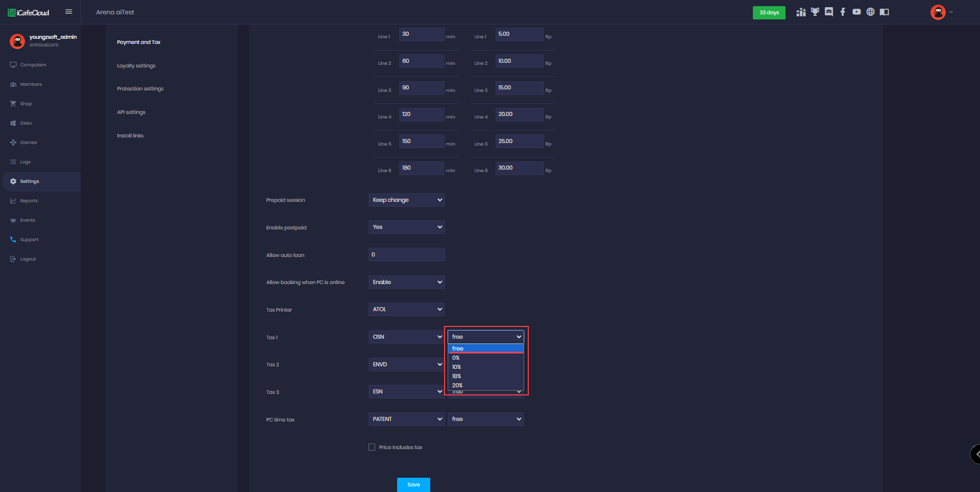
Task: Click the Save button
Action: click(413, 484)
